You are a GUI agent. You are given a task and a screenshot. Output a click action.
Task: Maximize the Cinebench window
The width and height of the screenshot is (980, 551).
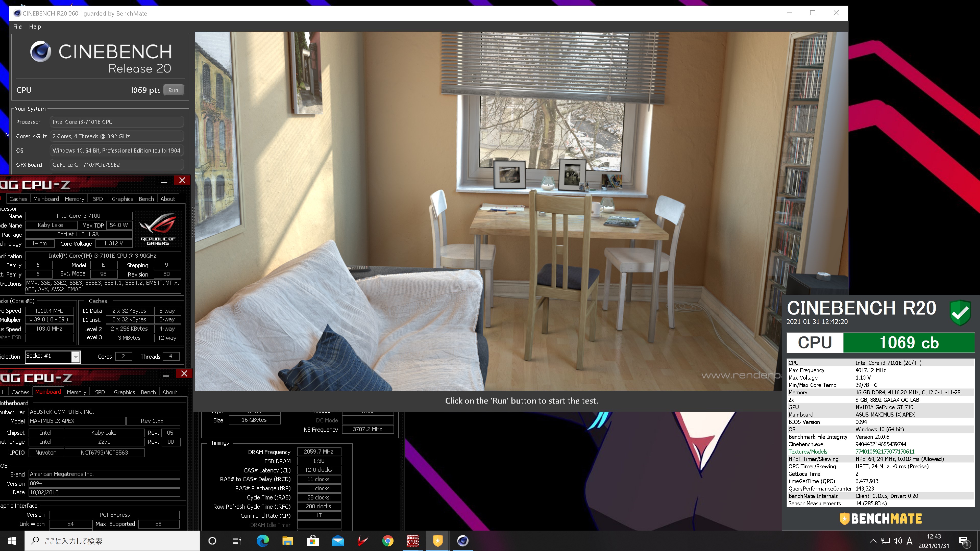pyautogui.click(x=813, y=13)
